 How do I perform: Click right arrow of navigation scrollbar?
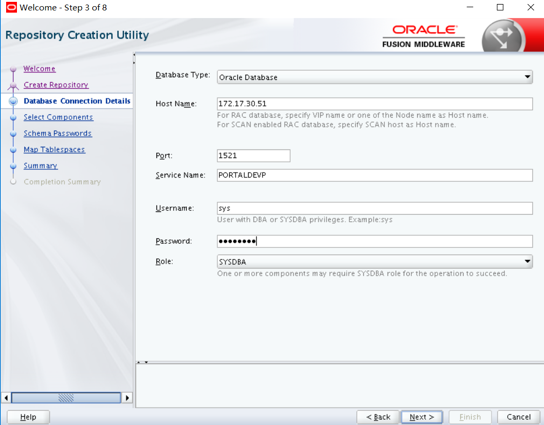(127, 398)
